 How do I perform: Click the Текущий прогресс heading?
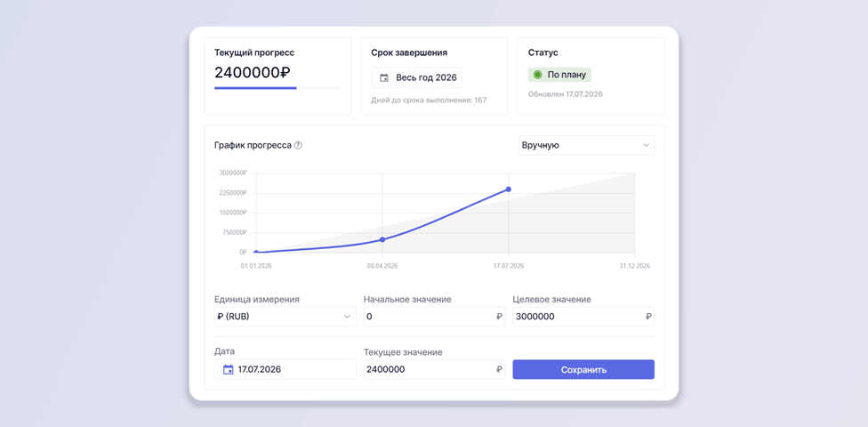(x=254, y=52)
